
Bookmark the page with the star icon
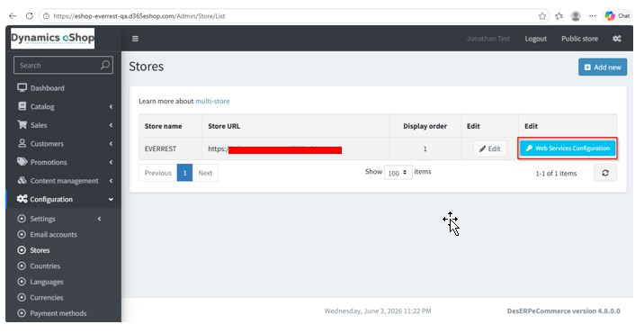tap(542, 16)
